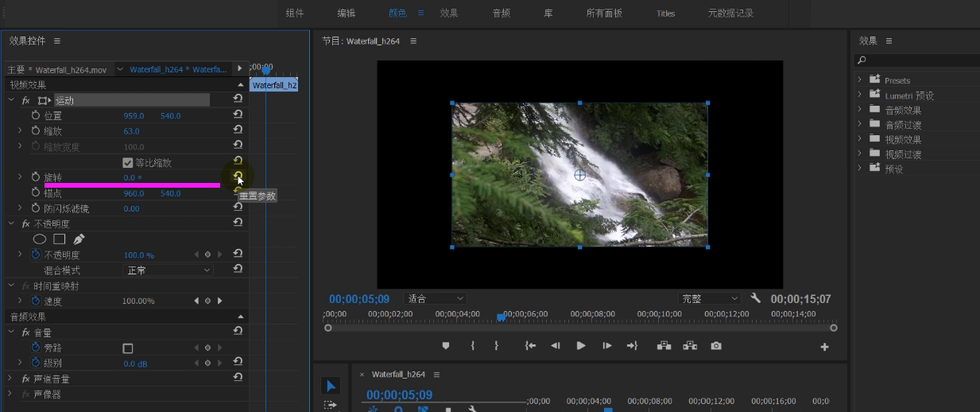
Task: Toggle animation stopwatch for 不透明度 value
Action: (35, 255)
